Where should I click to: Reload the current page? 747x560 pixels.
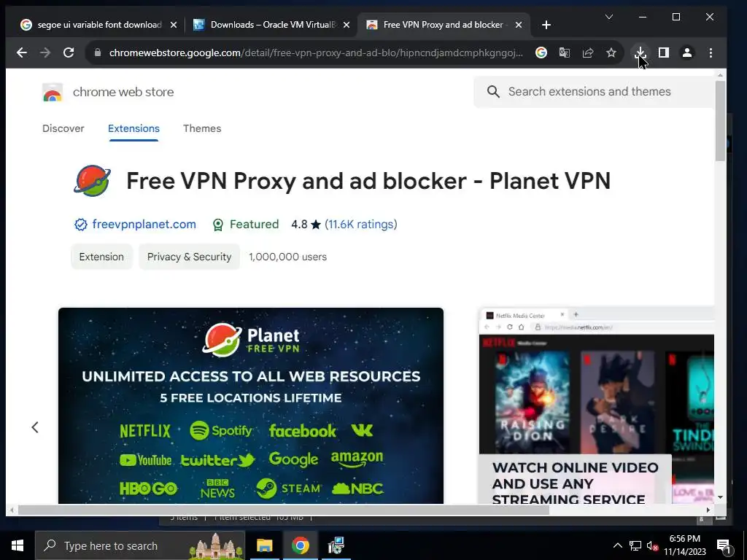pos(69,52)
